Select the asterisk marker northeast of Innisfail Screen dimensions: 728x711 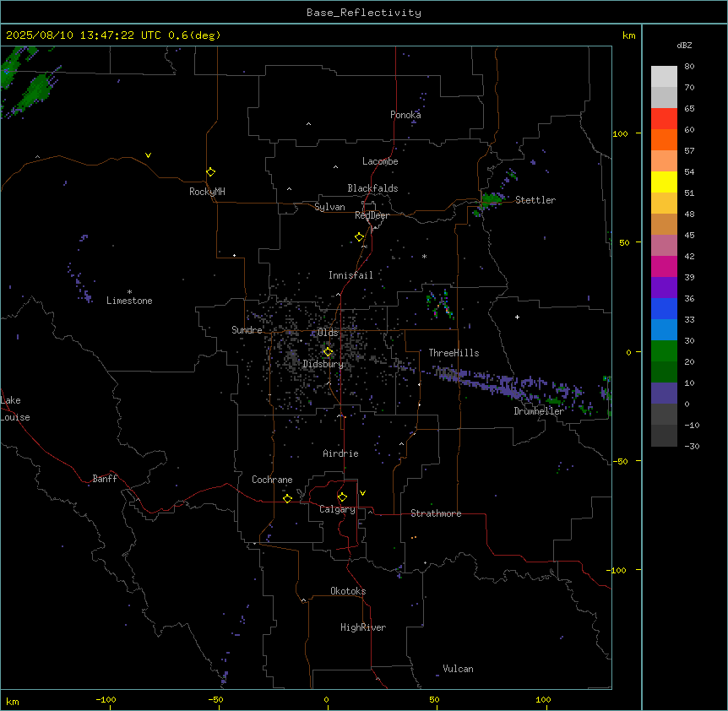click(x=424, y=256)
